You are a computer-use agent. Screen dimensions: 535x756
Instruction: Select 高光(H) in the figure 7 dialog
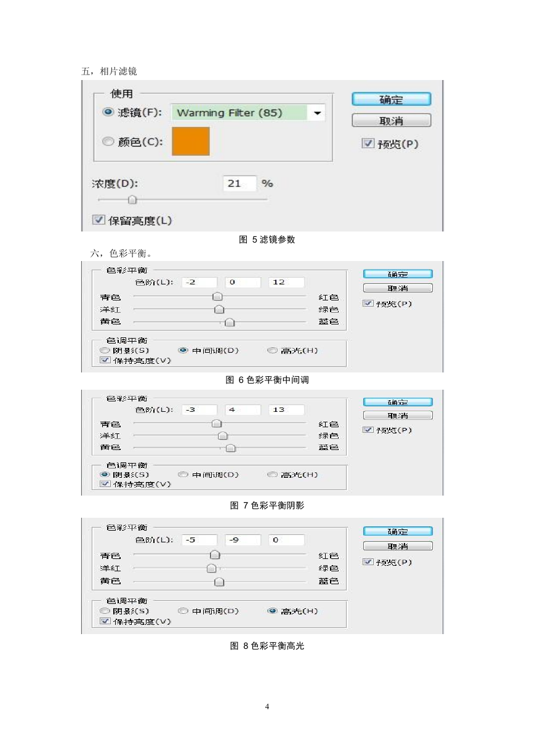pos(272,475)
